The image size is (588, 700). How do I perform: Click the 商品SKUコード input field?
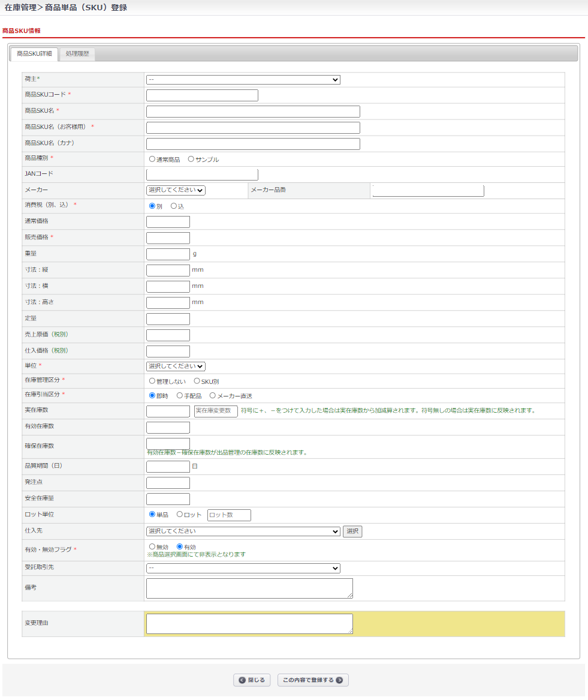[202, 95]
